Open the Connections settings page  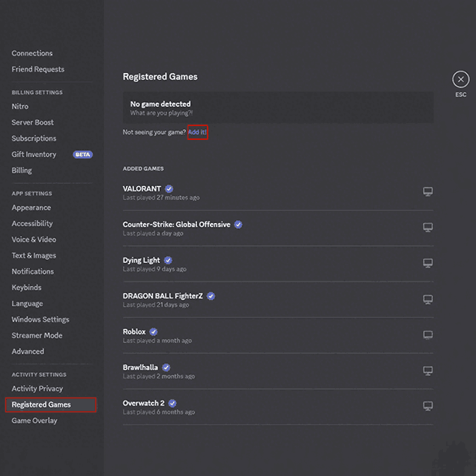pyautogui.click(x=32, y=53)
